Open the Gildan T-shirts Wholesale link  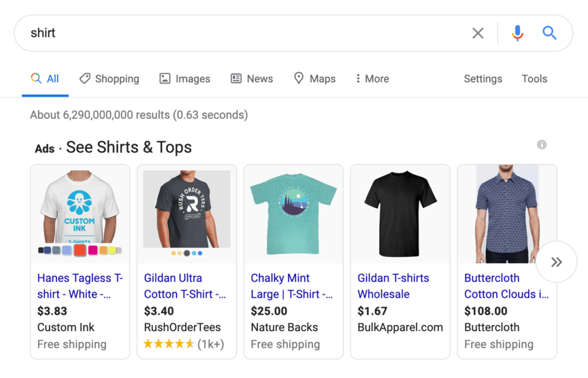[x=393, y=286]
